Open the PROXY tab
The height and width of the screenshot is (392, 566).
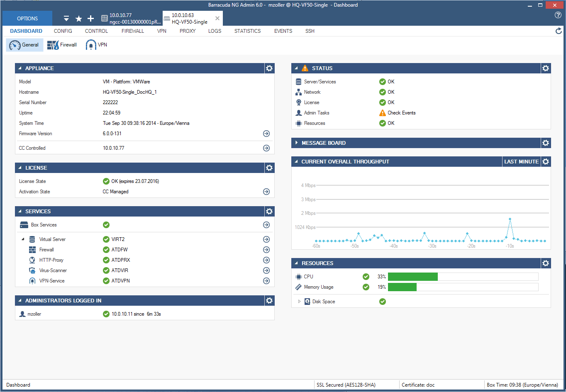pos(188,31)
